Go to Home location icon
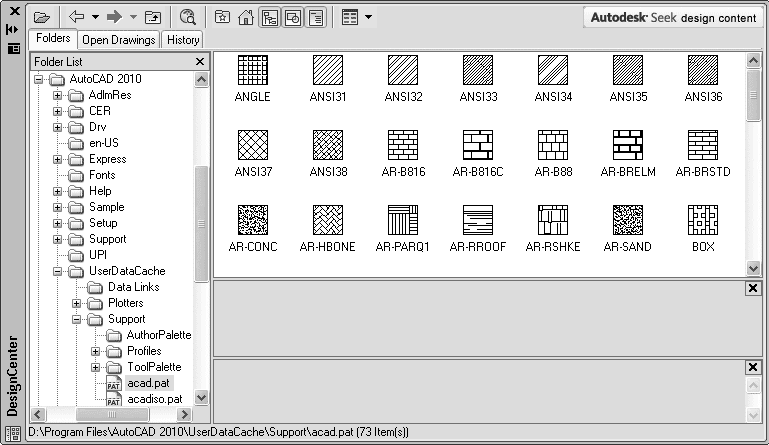The height and width of the screenshot is (445, 769). [246, 18]
